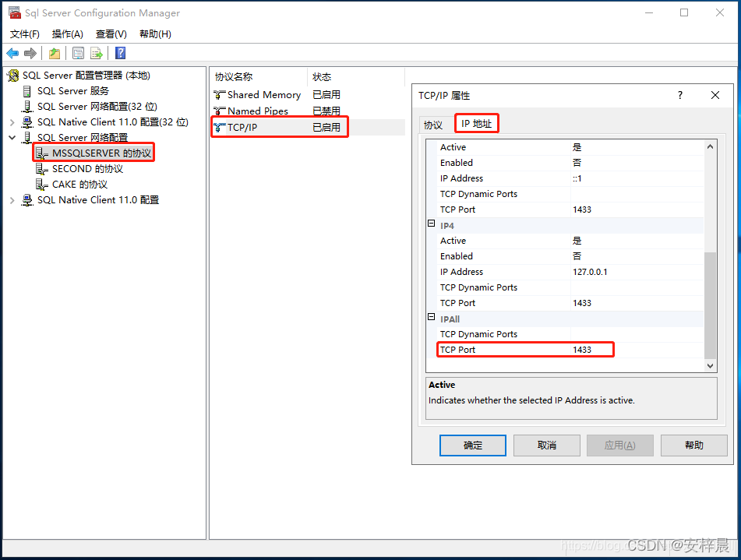Select the MSSQLSERVER 的协议 tree item
The height and width of the screenshot is (560, 741).
101,153
